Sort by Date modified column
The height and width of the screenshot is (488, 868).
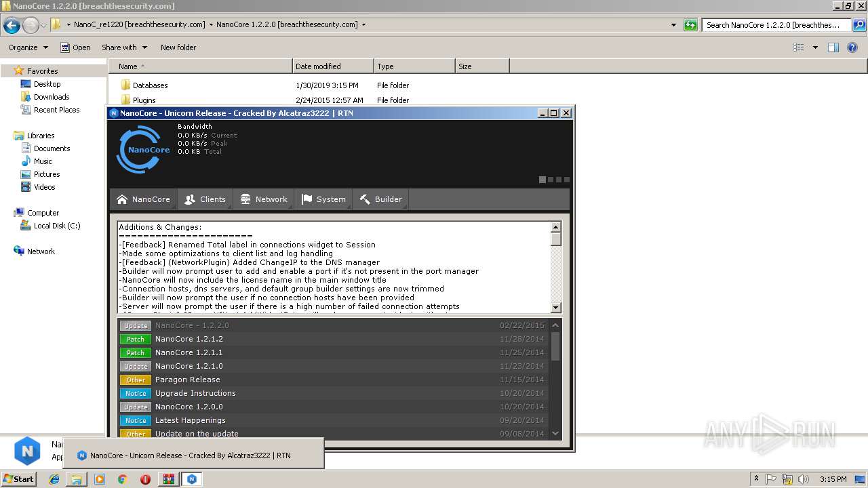click(333, 66)
